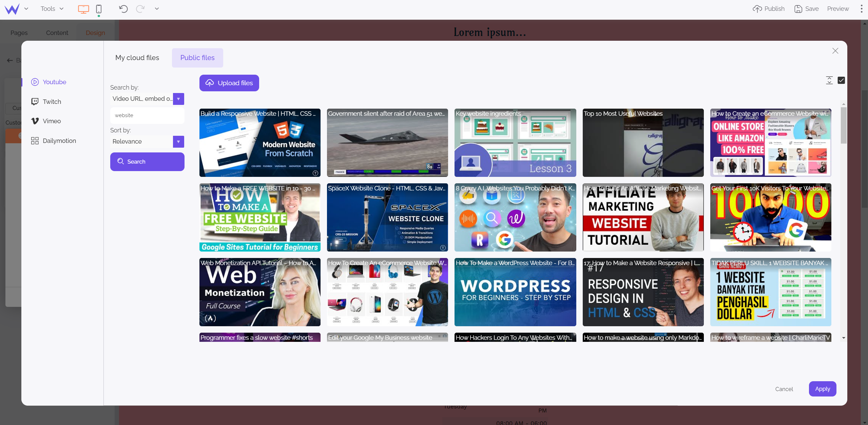Click the Twitch icon in sidebar
This screenshot has height=425, width=868.
(x=35, y=101)
